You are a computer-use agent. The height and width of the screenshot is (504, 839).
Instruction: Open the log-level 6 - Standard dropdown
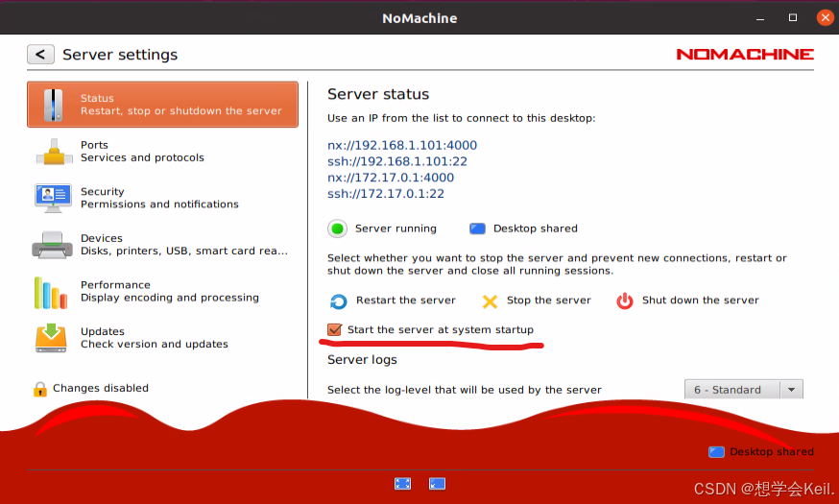click(744, 390)
